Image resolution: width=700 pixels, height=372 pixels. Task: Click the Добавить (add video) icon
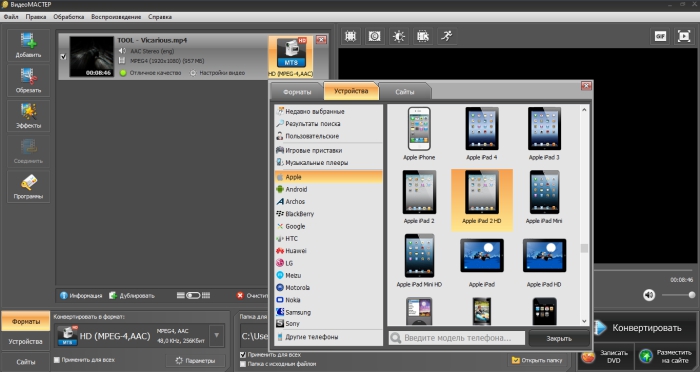tap(28, 45)
